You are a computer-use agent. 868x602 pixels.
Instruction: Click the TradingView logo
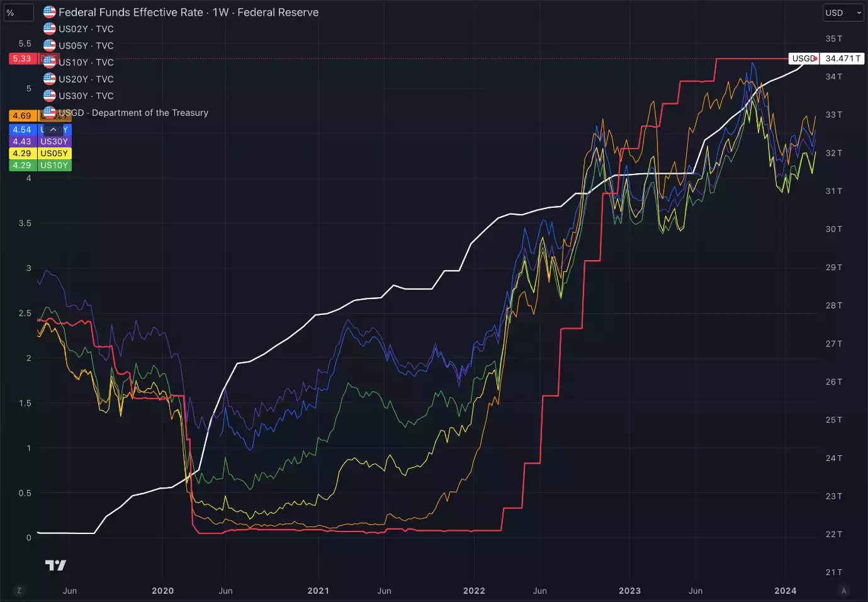coord(55,565)
